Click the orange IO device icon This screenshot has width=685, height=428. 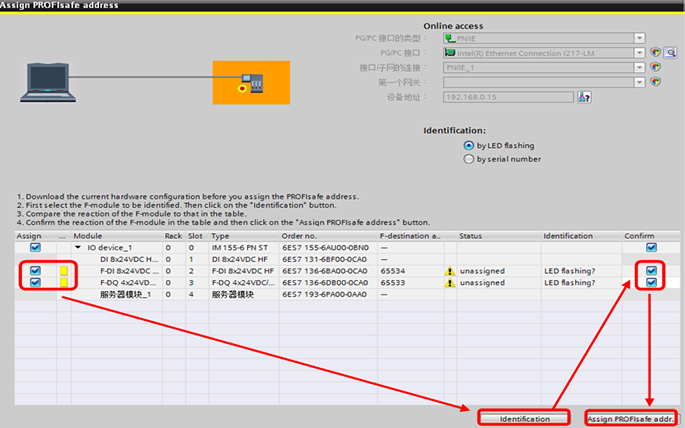tap(251, 83)
